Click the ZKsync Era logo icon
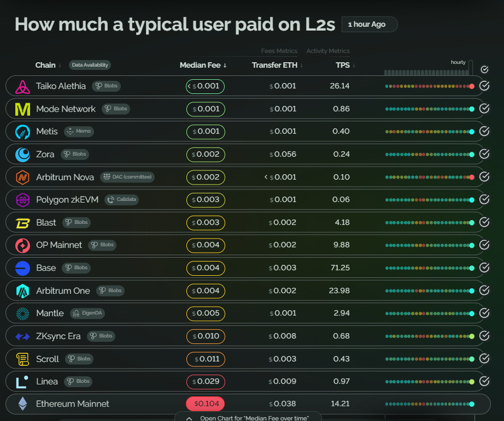504x421 pixels. pos(22,336)
